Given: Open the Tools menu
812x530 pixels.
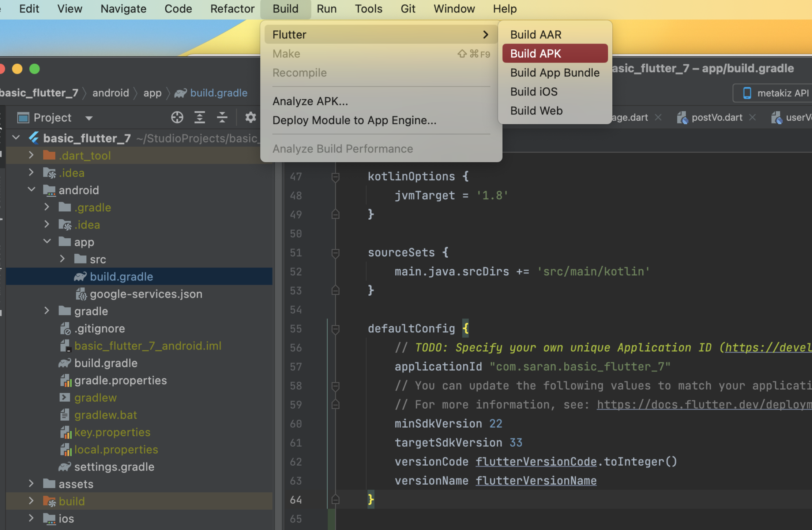Looking at the screenshot, I should point(368,9).
